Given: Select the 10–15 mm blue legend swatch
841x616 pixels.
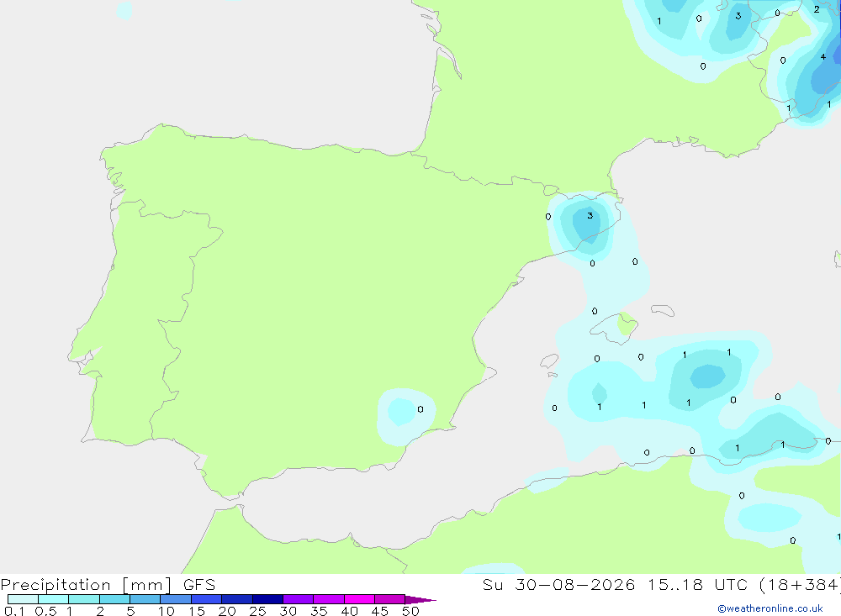Looking at the screenshot, I should click(x=176, y=599).
